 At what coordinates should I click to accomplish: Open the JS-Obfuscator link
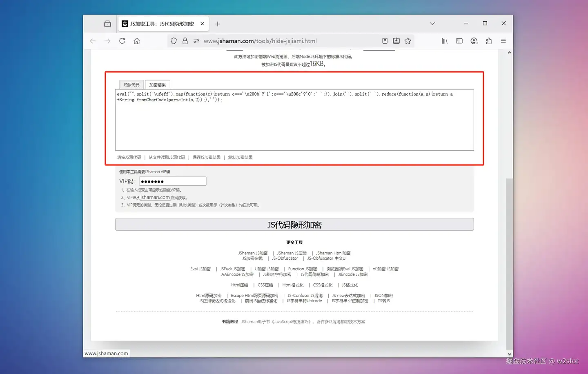tap(285, 258)
